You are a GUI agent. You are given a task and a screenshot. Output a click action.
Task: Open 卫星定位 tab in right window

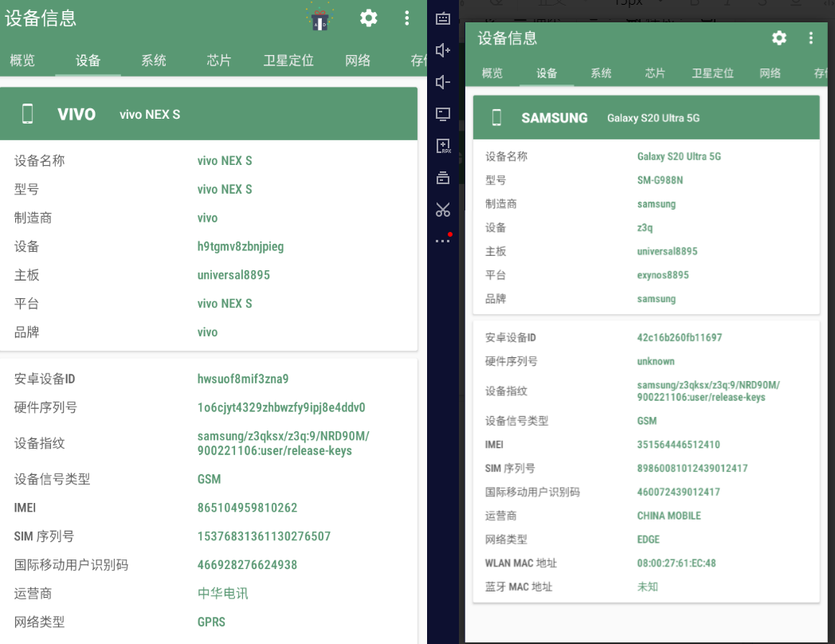click(712, 73)
